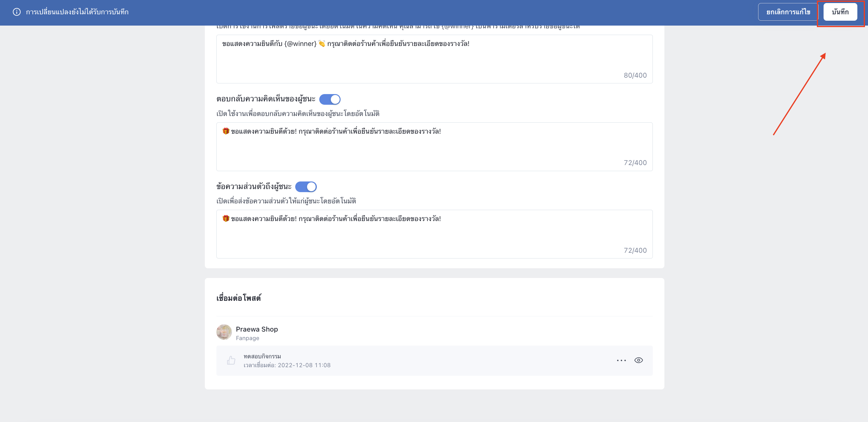Click ยกเลิกการแก้ไข to discard edits
Screen dimensions: 868x422
(788, 12)
